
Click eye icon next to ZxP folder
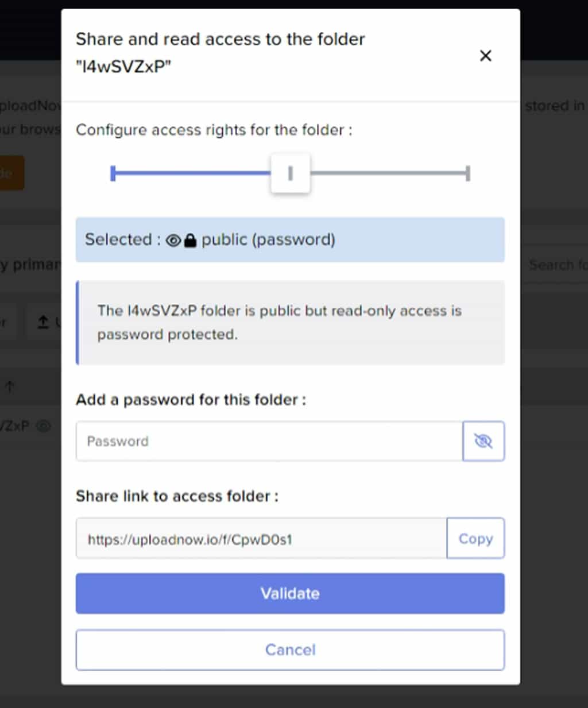point(44,426)
